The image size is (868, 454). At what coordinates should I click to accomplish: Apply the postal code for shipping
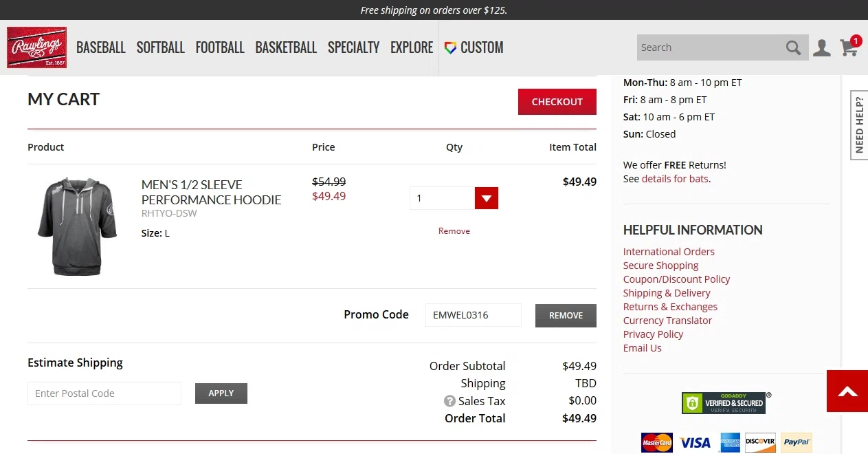click(221, 393)
